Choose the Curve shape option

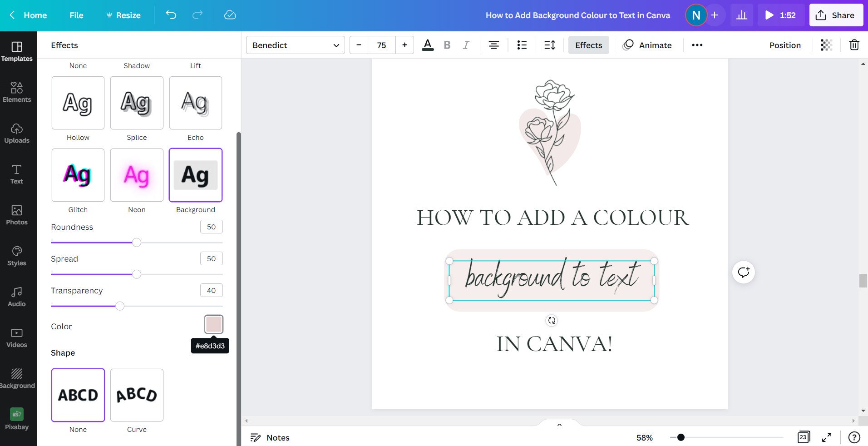point(137,395)
